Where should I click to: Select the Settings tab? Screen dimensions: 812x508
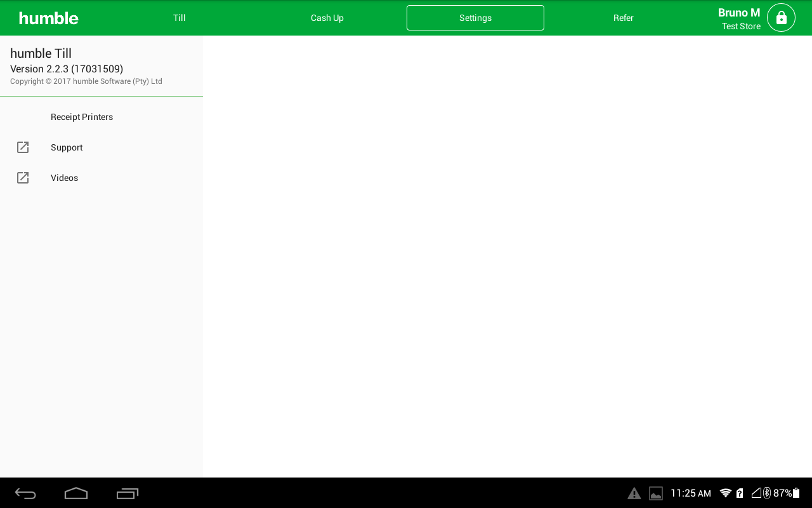tap(475, 18)
